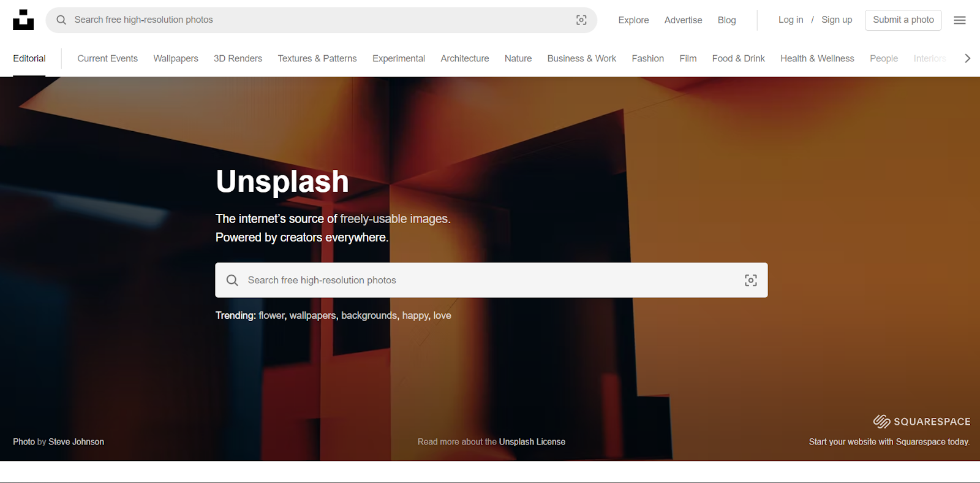Open the Wallpapers category
The width and height of the screenshot is (980, 483).
(x=176, y=58)
